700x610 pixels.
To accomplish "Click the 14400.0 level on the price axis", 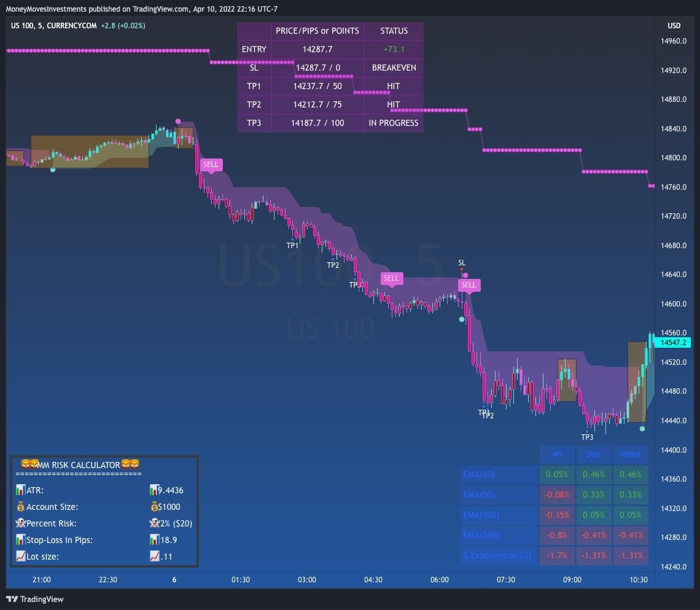I will [674, 450].
